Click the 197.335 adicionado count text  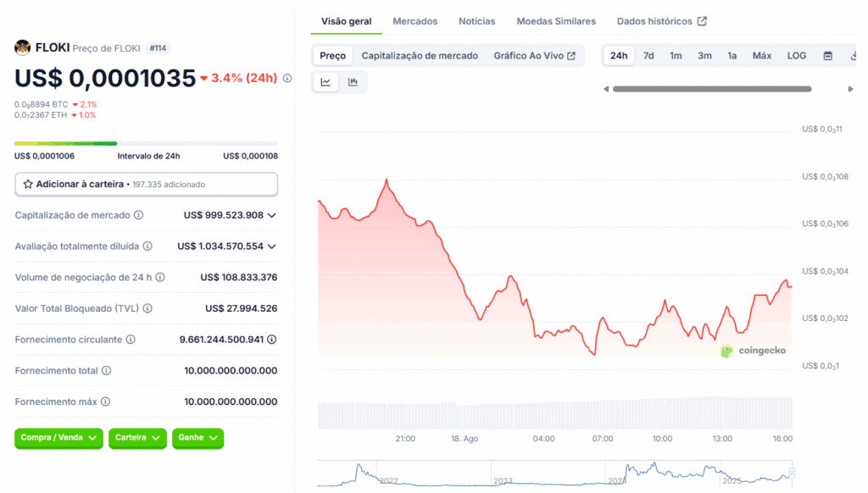pyautogui.click(x=169, y=185)
